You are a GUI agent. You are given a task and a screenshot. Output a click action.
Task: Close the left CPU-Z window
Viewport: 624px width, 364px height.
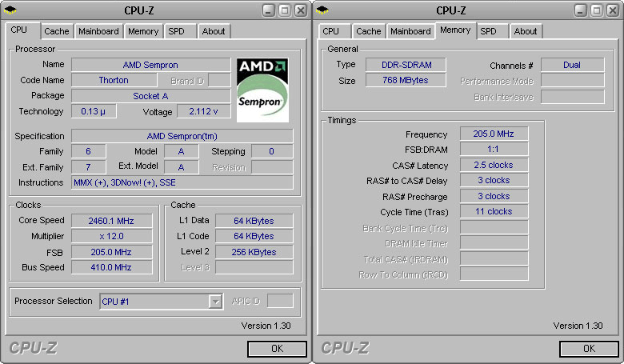(301, 10)
